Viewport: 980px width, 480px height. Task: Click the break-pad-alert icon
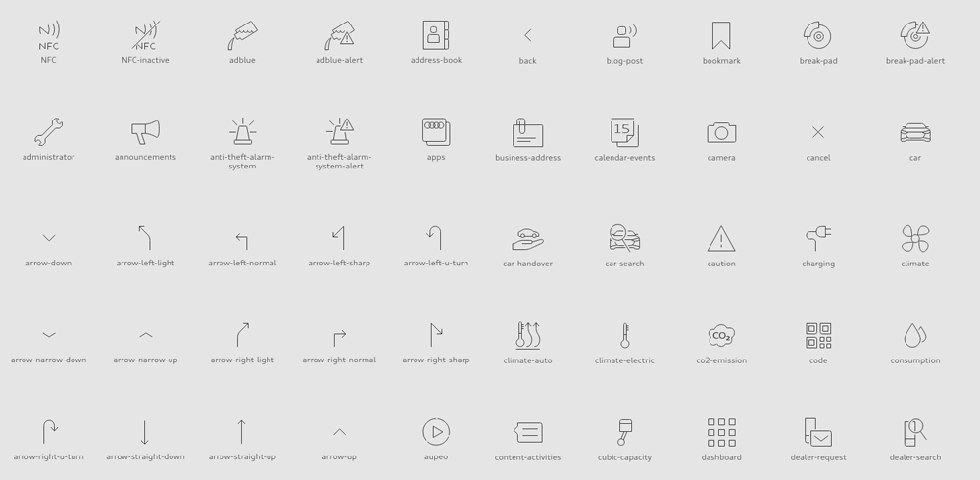[914, 36]
